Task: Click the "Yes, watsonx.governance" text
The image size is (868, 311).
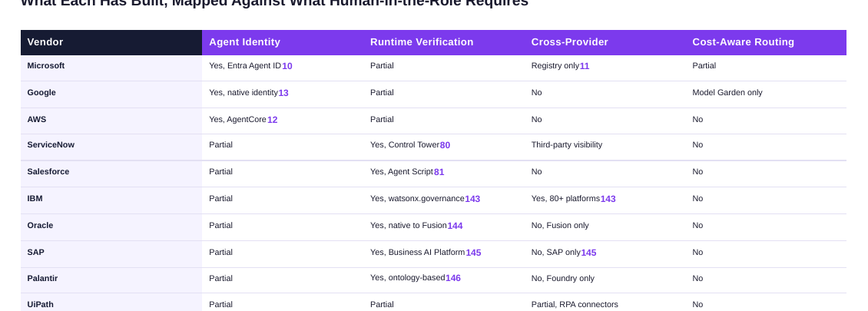Action: tap(417, 198)
